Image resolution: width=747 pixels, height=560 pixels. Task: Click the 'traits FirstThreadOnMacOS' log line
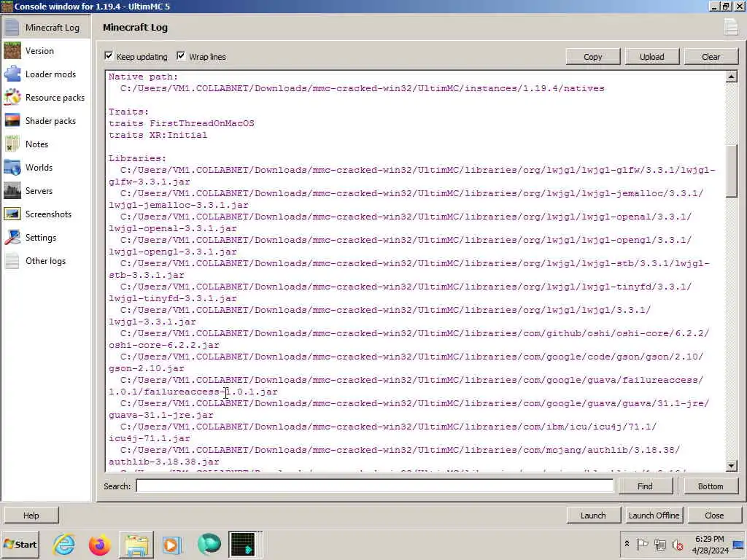(182, 123)
